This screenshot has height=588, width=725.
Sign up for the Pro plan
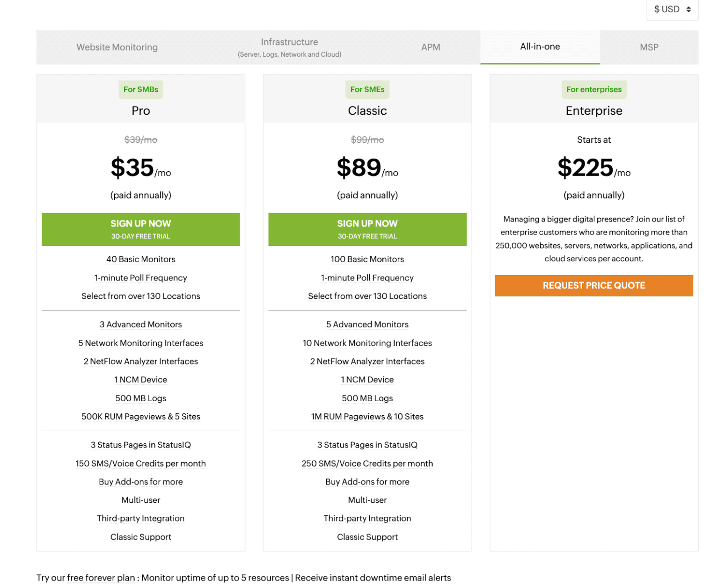tap(141, 229)
